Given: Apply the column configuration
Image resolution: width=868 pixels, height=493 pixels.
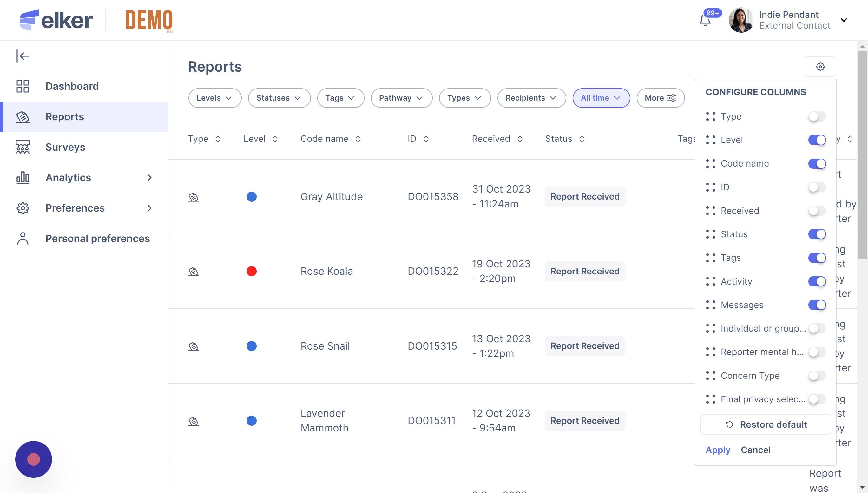Looking at the screenshot, I should (x=718, y=450).
